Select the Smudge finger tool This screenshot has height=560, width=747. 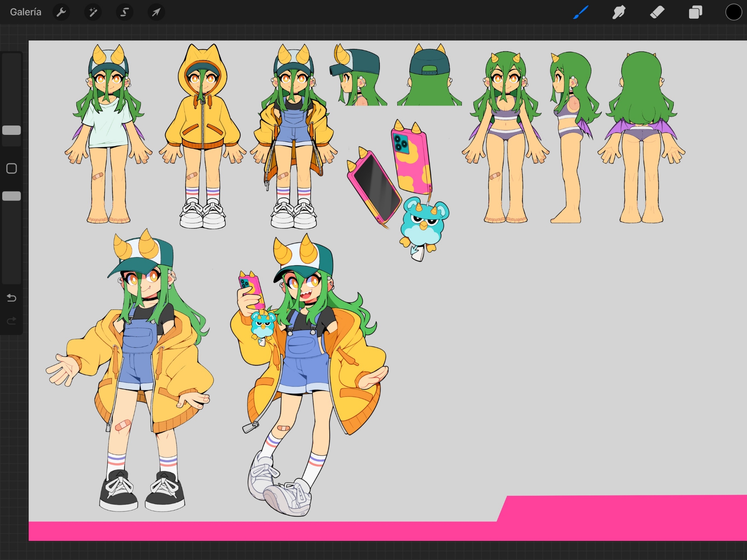[x=619, y=12]
